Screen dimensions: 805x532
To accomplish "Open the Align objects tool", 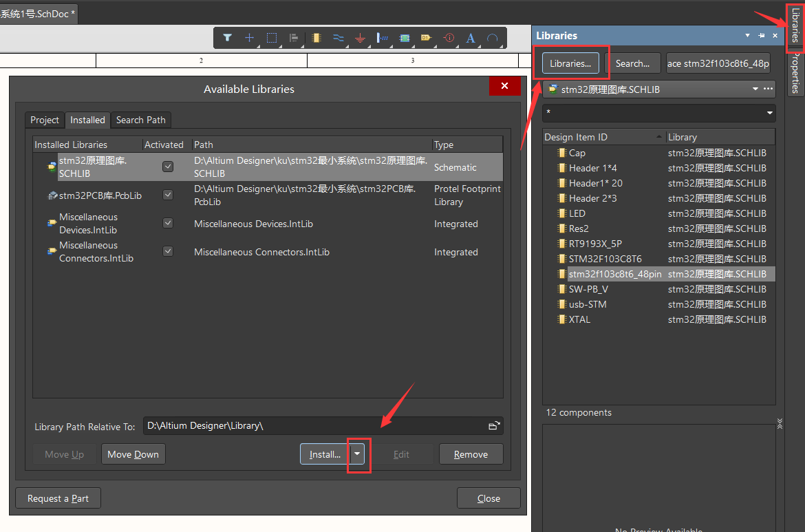I will (x=294, y=37).
